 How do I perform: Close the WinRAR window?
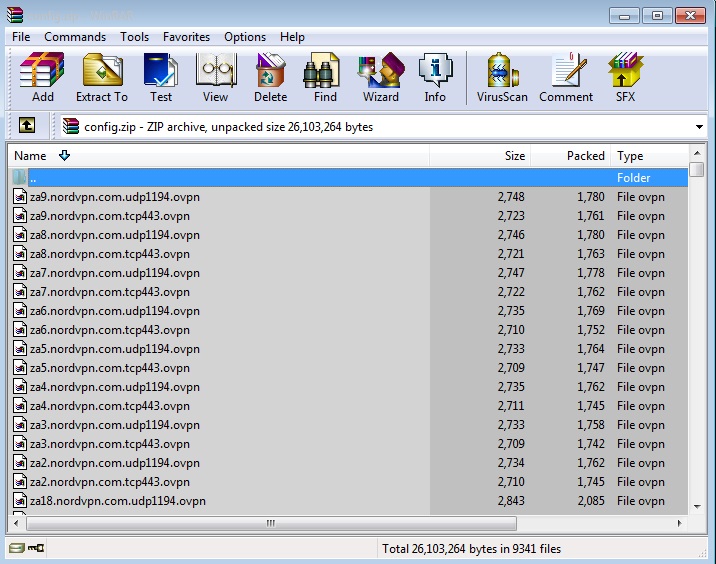[x=690, y=16]
